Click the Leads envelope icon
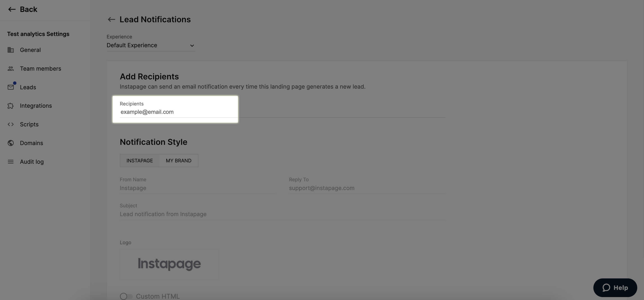This screenshot has width=644, height=300. click(x=11, y=87)
